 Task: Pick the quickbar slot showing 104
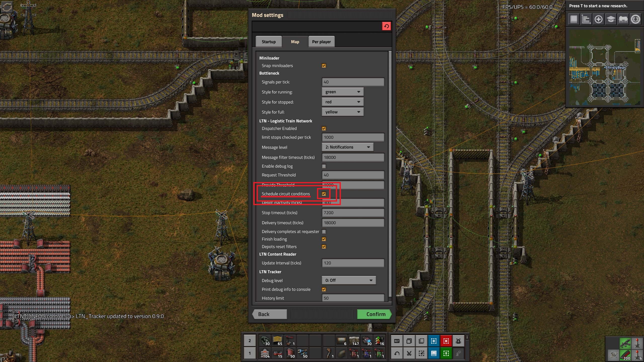click(265, 353)
